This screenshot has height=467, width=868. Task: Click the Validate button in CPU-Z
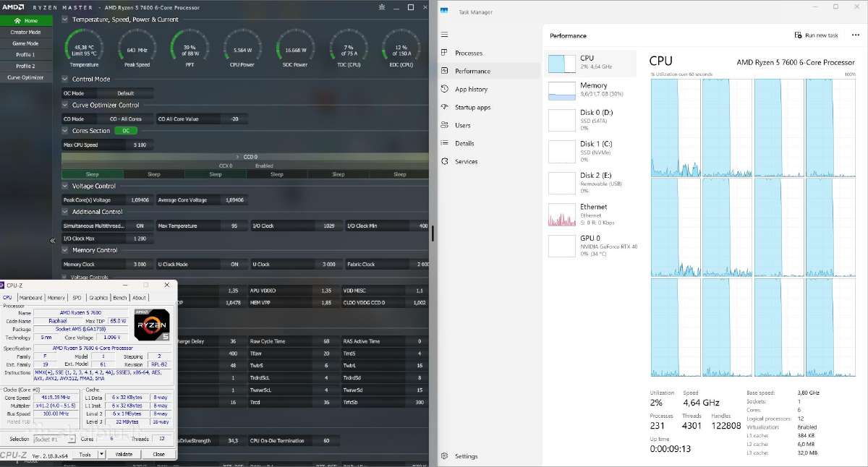pos(124,455)
